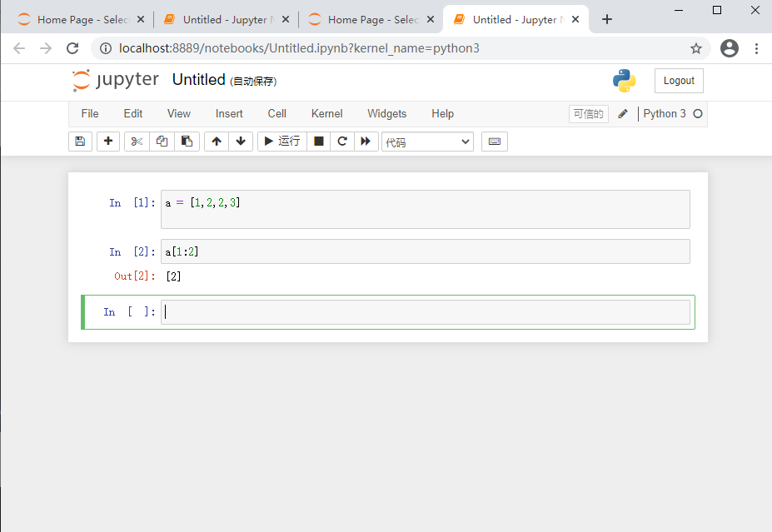Cut the selected cell
This screenshot has height=532, width=772.
click(136, 142)
